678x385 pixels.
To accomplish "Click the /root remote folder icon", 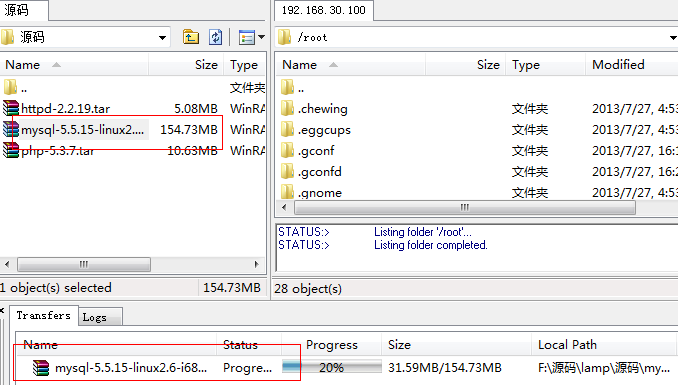I will tap(285, 37).
